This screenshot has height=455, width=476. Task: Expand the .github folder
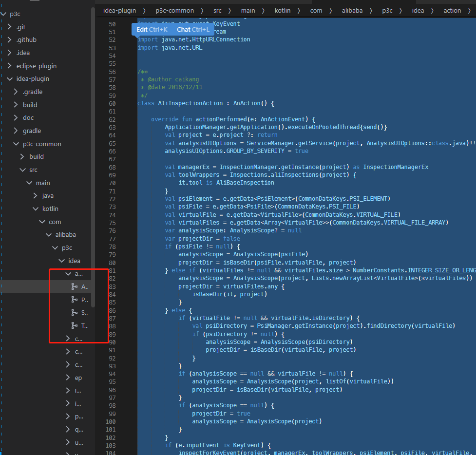tap(27, 39)
